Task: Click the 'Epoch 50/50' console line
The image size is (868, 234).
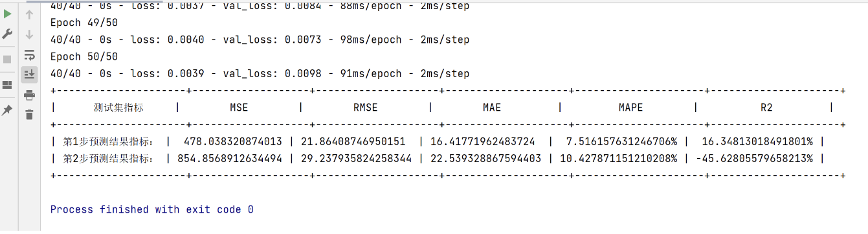Action: tap(84, 57)
